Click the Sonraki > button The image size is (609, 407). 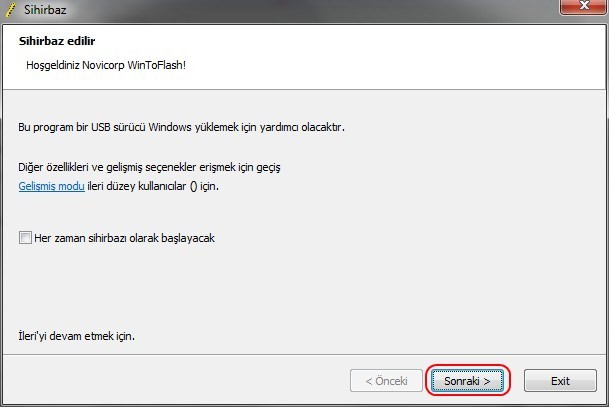tap(467, 381)
